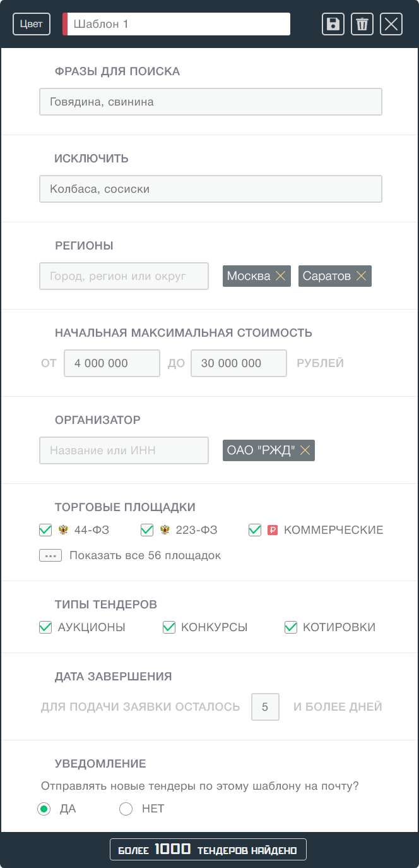Image resolution: width=419 pixels, height=868 pixels.
Task: Uncheck the КОТИРОВКИ checkbox
Action: tap(290, 627)
